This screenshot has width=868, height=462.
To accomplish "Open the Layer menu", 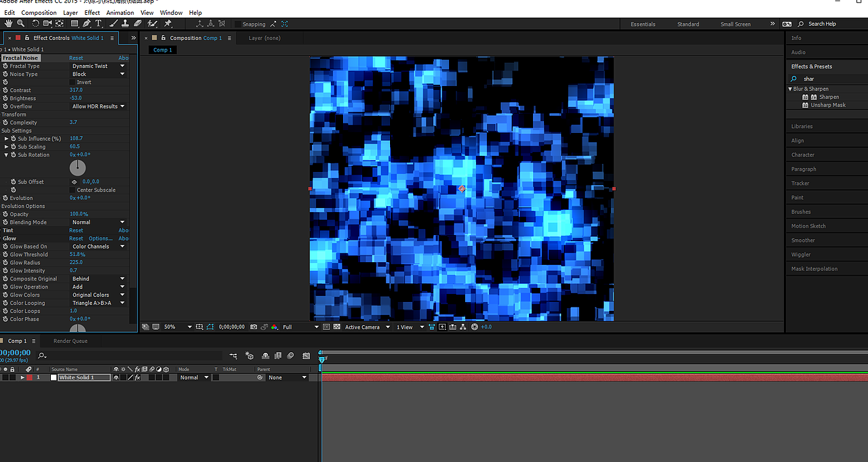I will pos(71,12).
